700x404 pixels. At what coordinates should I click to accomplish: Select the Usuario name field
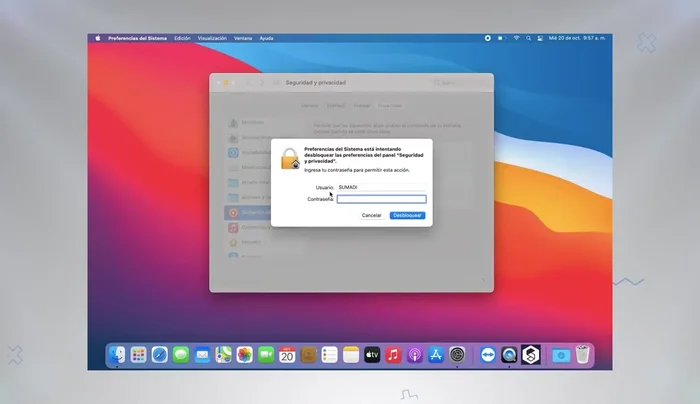coord(381,187)
